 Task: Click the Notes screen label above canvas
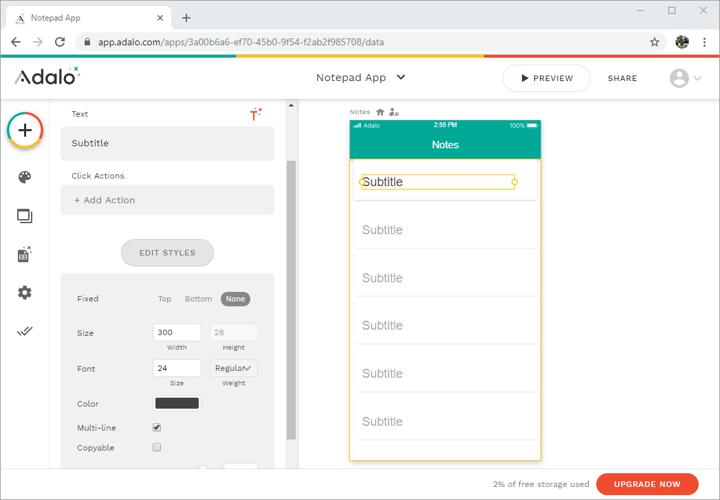pyautogui.click(x=360, y=112)
